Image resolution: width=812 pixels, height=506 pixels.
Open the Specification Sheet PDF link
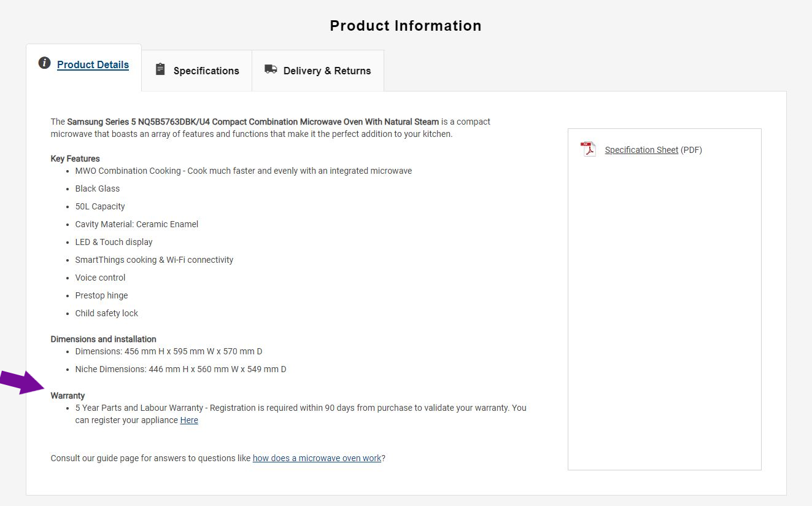[x=641, y=150]
